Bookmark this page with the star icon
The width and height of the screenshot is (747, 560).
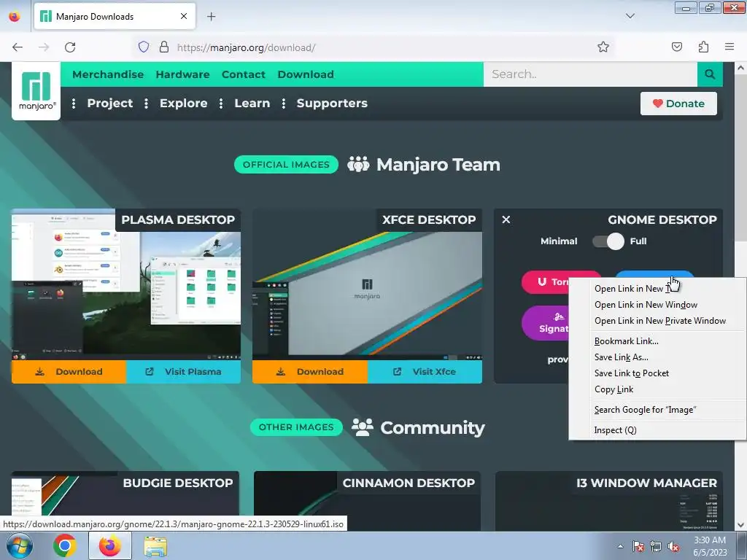(603, 47)
